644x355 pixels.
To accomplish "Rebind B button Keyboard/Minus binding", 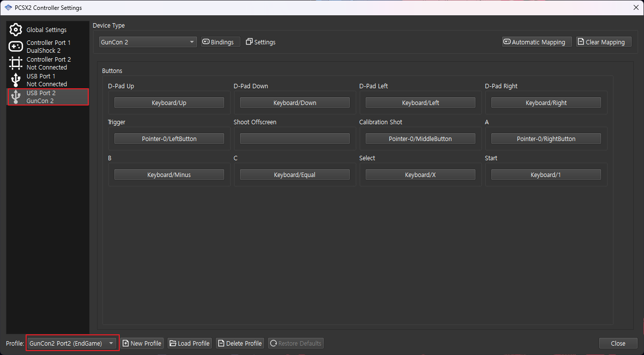I will [x=169, y=175].
